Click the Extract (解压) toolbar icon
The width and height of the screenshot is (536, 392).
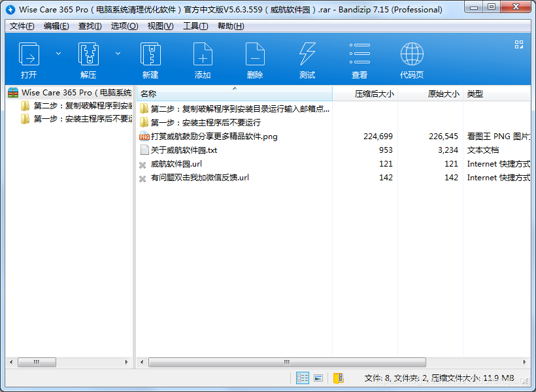(x=88, y=54)
